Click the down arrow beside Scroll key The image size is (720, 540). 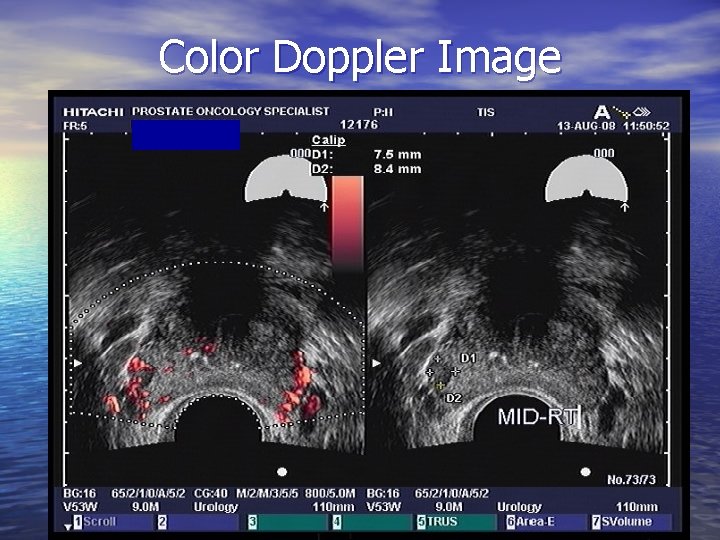coord(68,527)
